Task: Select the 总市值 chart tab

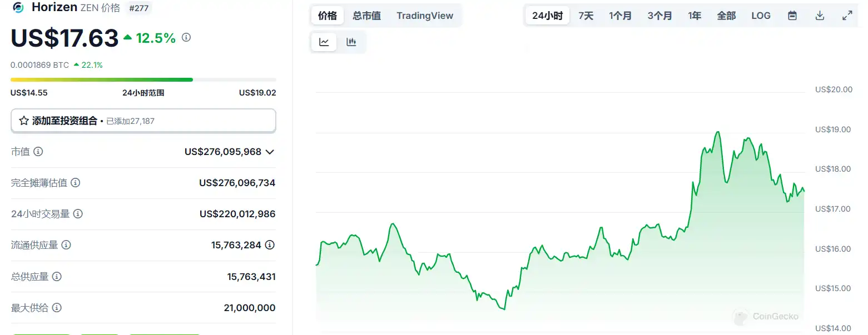Action: coord(366,16)
